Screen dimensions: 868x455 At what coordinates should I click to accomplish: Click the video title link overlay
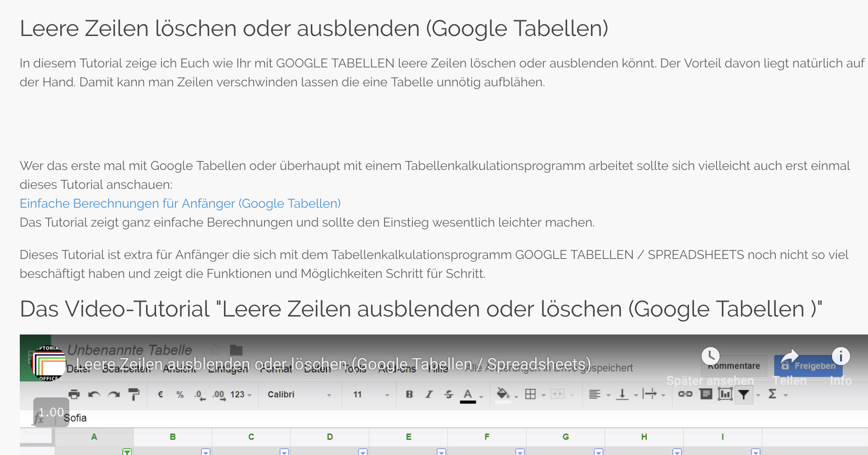(x=333, y=364)
